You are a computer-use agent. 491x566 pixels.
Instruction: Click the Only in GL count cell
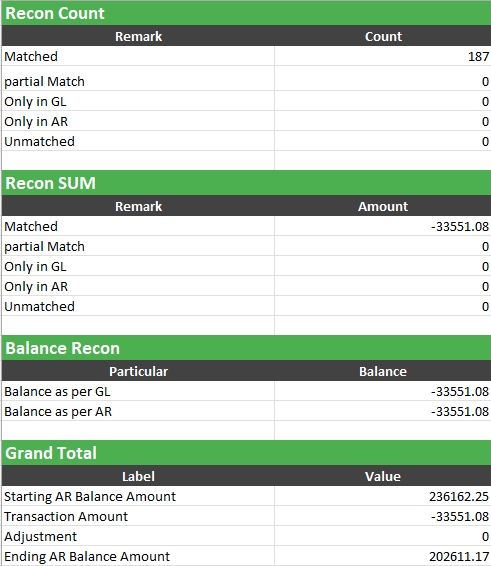383,101
